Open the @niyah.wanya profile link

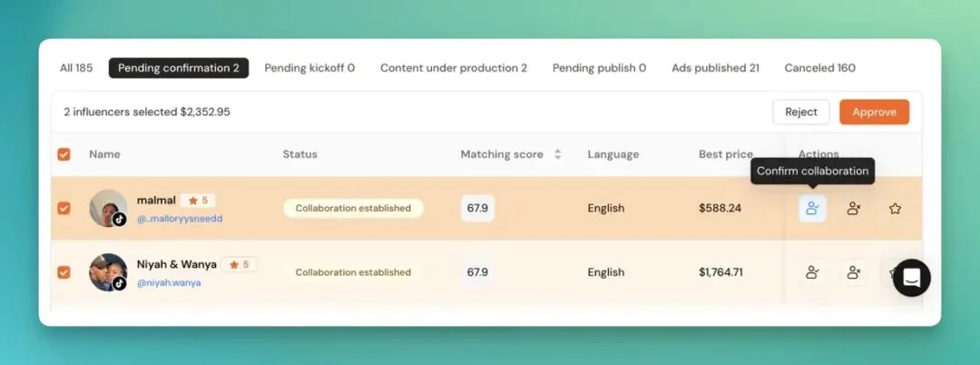(169, 282)
